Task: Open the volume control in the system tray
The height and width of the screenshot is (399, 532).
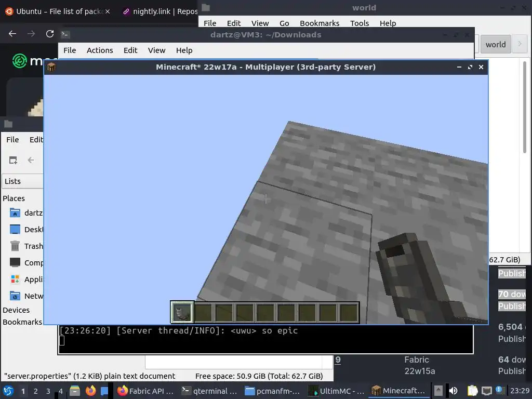Action: click(453, 391)
